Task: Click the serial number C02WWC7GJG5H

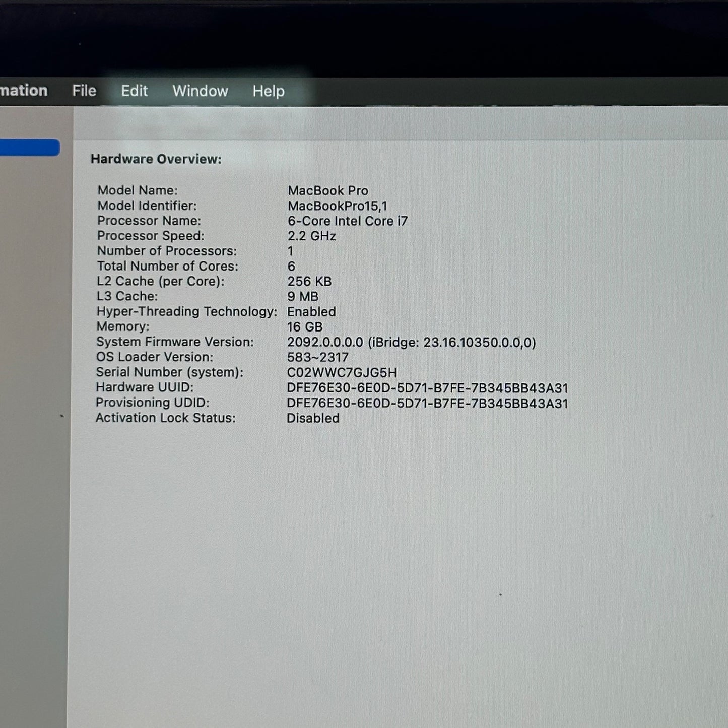Action: click(342, 373)
